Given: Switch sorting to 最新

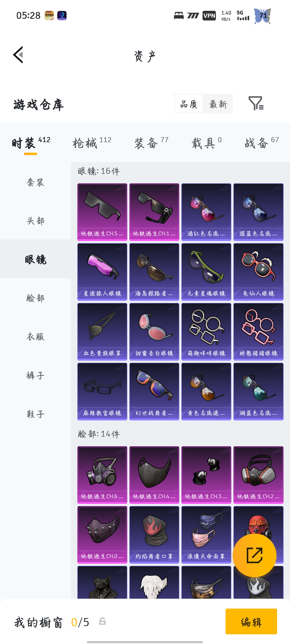Looking at the screenshot, I should pos(218,104).
